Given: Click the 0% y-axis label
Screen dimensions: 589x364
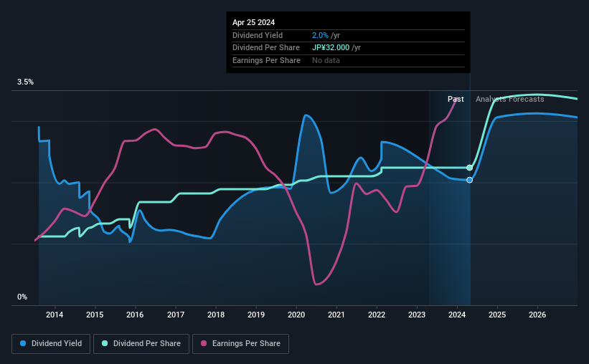Looking at the screenshot, I should click(x=22, y=297).
